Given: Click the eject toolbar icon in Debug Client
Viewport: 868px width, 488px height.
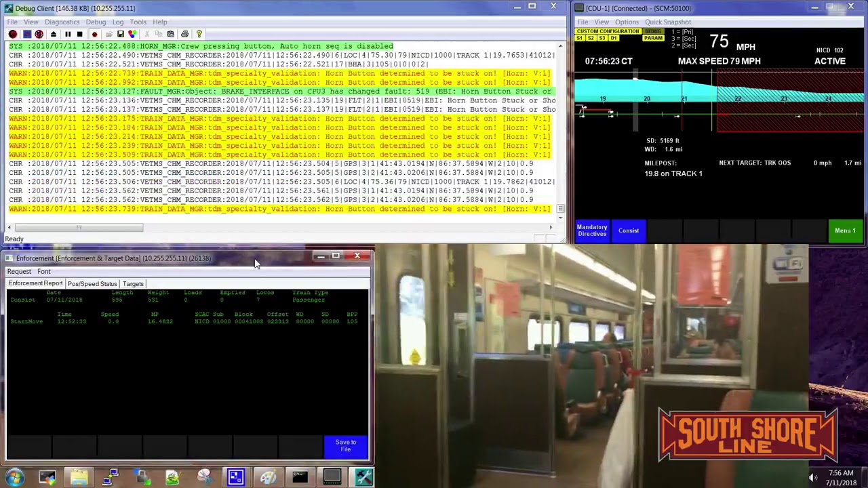Looking at the screenshot, I should pyautogui.click(x=54, y=34).
